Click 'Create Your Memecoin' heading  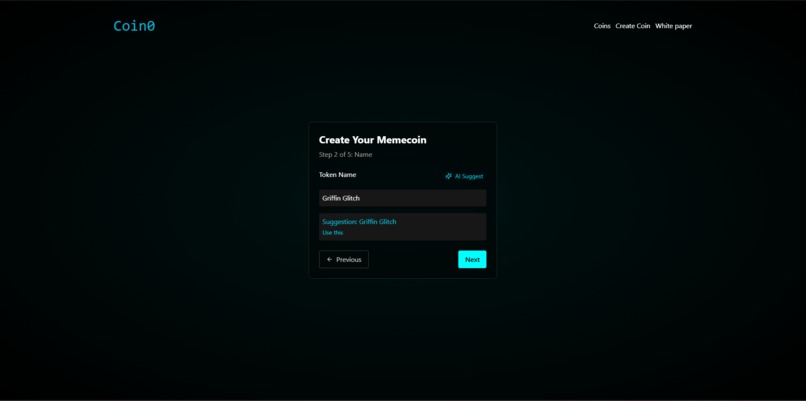click(373, 140)
